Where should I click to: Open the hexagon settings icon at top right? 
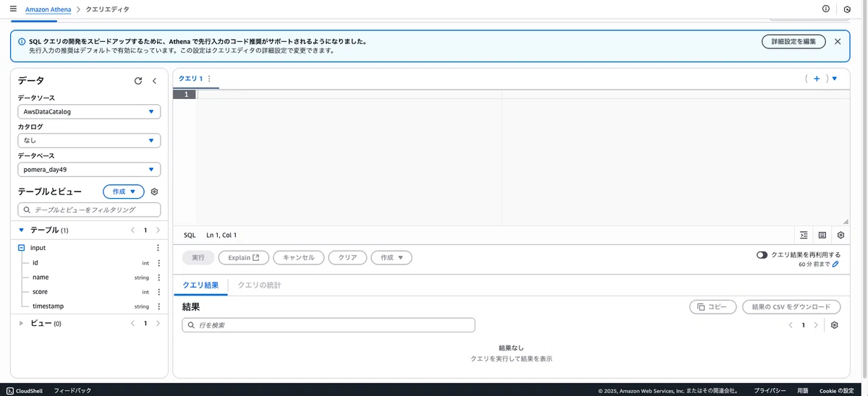tap(847, 9)
